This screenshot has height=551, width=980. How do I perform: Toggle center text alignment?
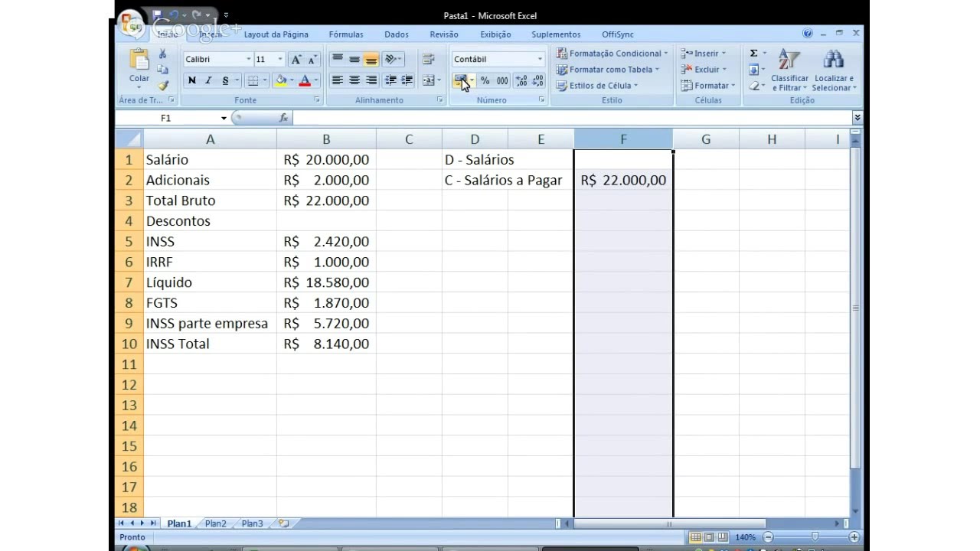coord(354,80)
